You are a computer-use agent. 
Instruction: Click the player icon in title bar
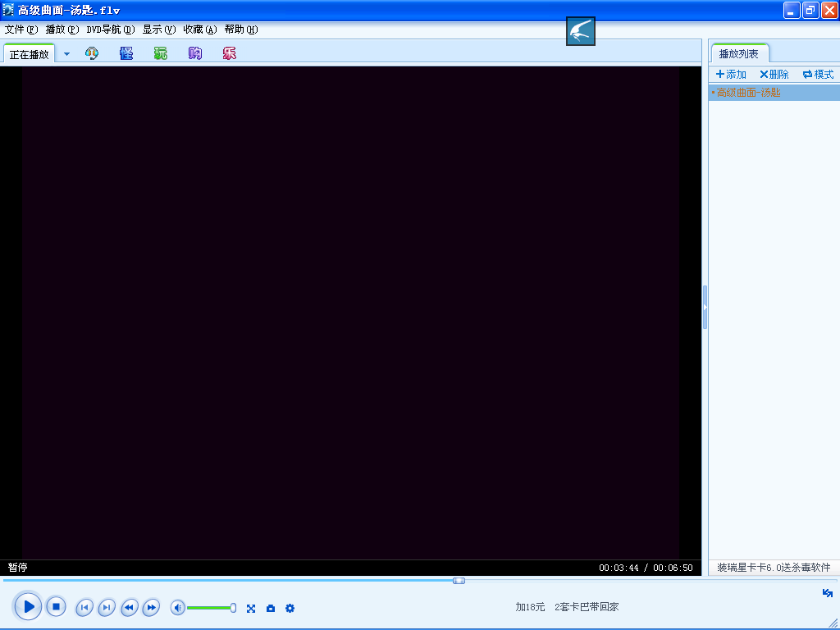(x=8, y=10)
